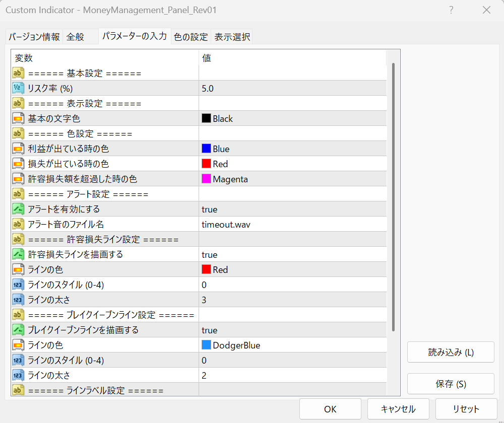Click the リセット button
This screenshot has height=423, width=504.
pos(466,409)
